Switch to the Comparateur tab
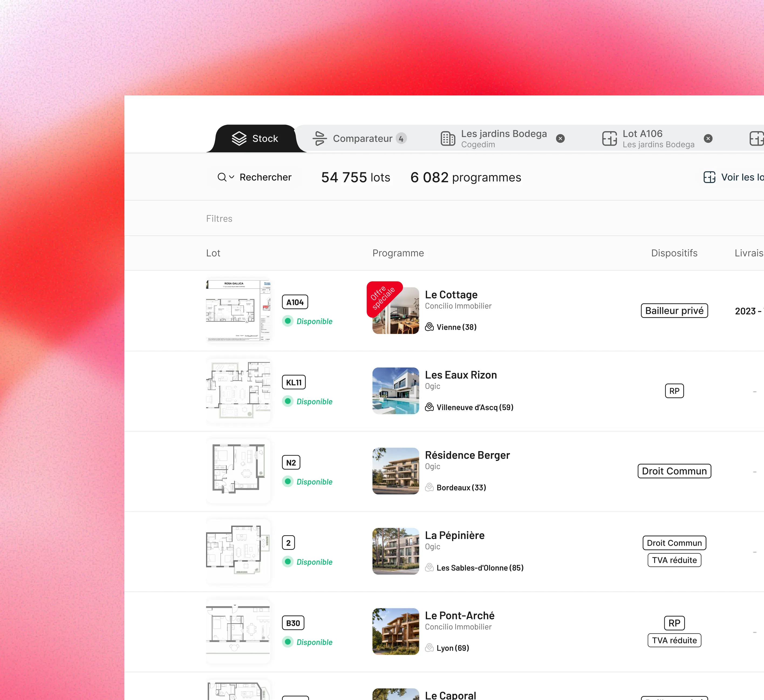This screenshot has height=700, width=764. coord(359,139)
